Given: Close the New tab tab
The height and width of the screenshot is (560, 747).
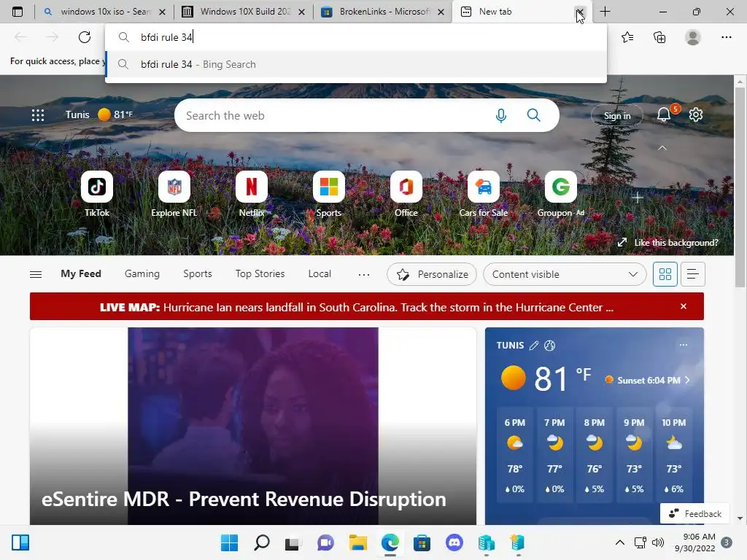Looking at the screenshot, I should tap(580, 12).
